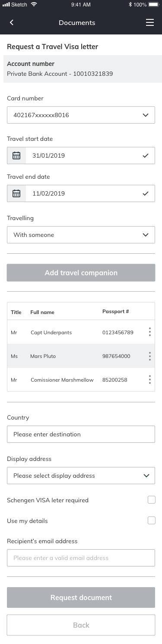Image resolution: width=162 pixels, height=644 pixels.
Task: Click calendar icon for Travel end date
Action: tap(16, 193)
